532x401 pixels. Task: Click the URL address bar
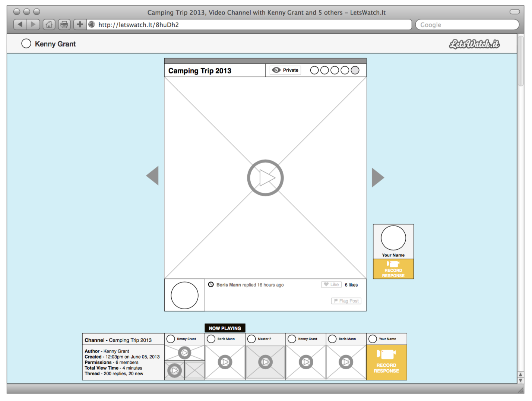(x=253, y=25)
